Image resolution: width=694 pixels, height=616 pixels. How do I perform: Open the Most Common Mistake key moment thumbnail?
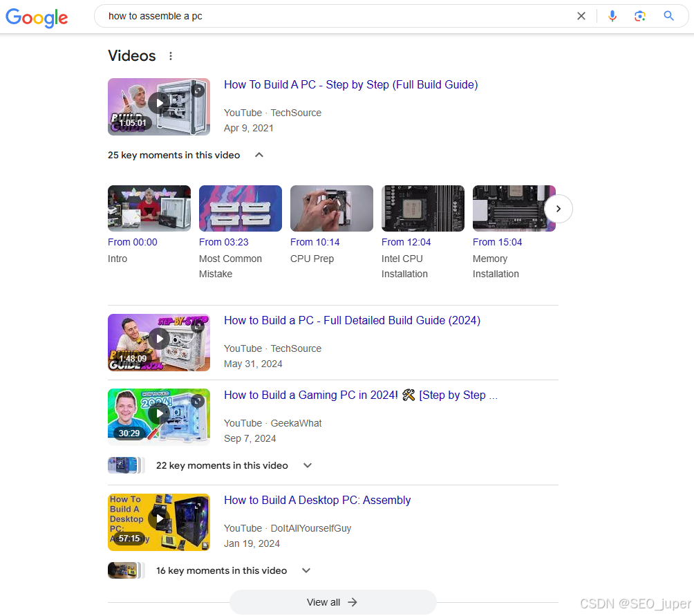(241, 208)
